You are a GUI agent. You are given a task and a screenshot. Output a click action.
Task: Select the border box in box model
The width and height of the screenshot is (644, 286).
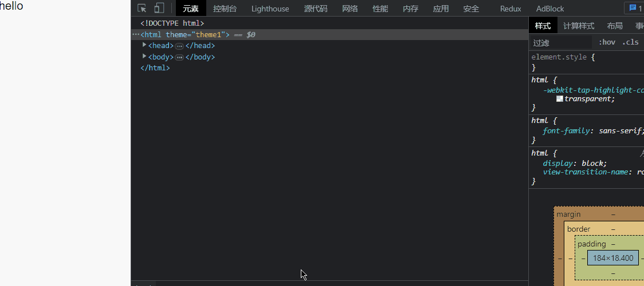tap(579, 229)
